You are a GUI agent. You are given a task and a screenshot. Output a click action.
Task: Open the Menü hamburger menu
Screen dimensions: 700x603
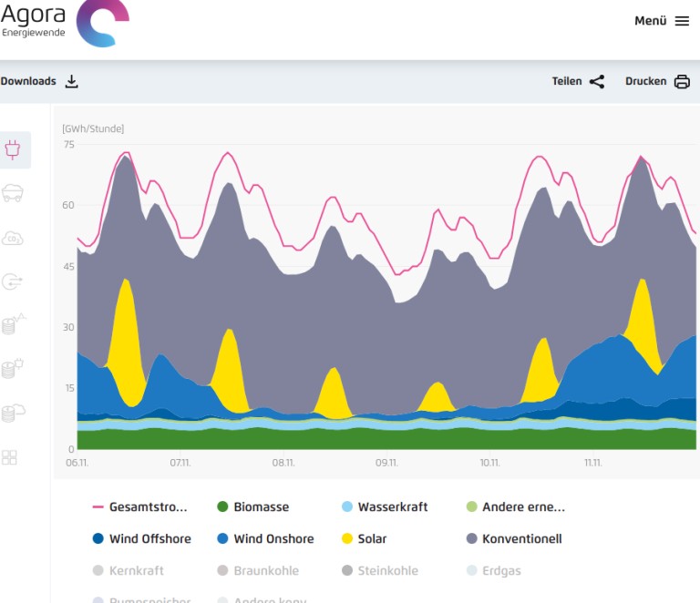tap(662, 21)
